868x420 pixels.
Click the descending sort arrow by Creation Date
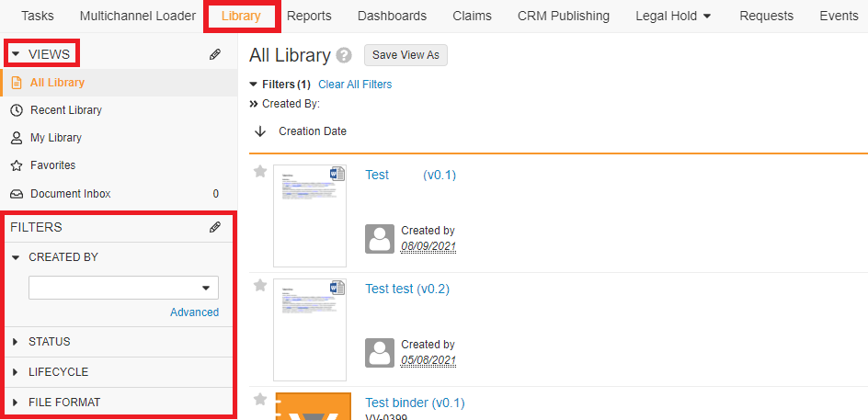[260, 131]
